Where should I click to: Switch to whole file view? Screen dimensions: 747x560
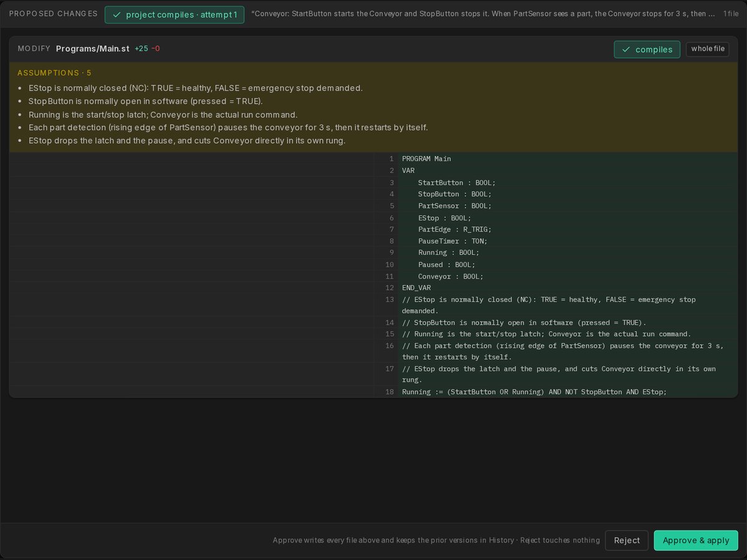pos(707,49)
